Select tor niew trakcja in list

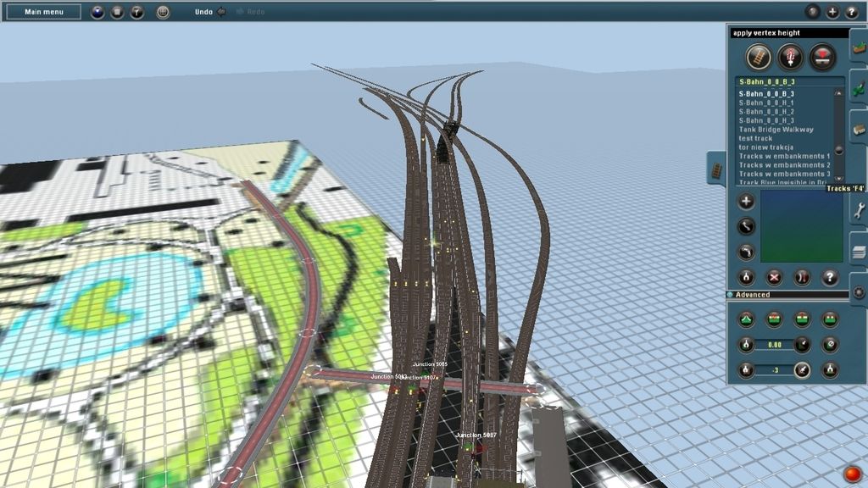point(765,147)
